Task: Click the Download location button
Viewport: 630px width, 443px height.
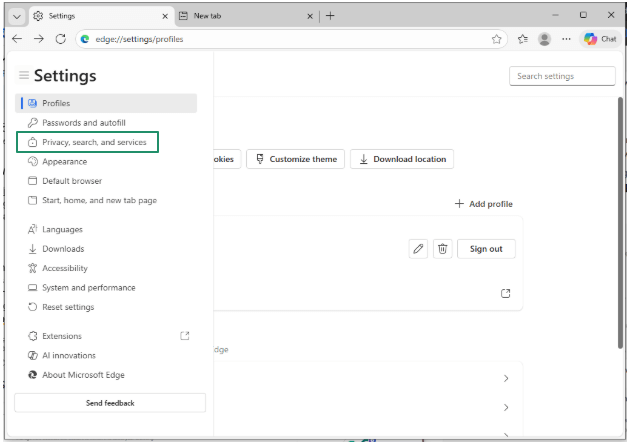Action: 402,159
